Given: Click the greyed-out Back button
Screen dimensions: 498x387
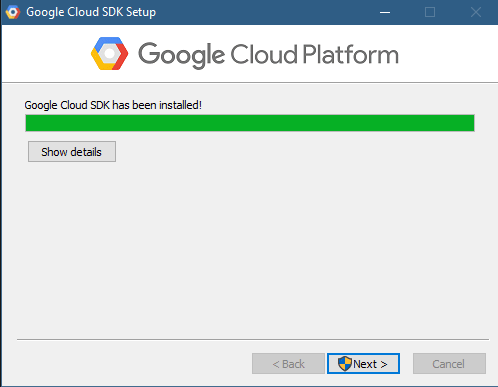Looking at the screenshot, I should point(288,364).
